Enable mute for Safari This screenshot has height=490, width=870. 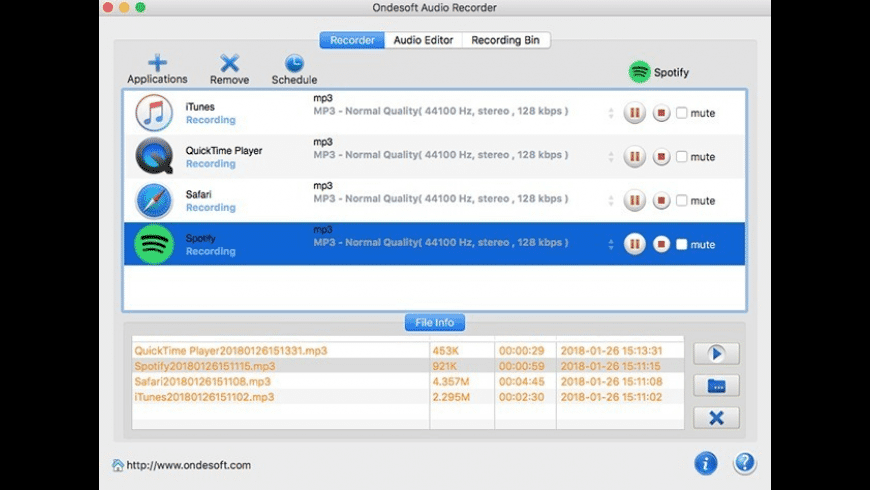click(682, 200)
